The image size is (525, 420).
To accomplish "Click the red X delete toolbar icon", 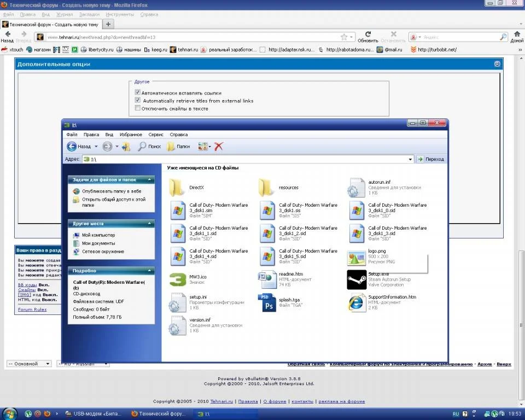I will click(x=219, y=147).
